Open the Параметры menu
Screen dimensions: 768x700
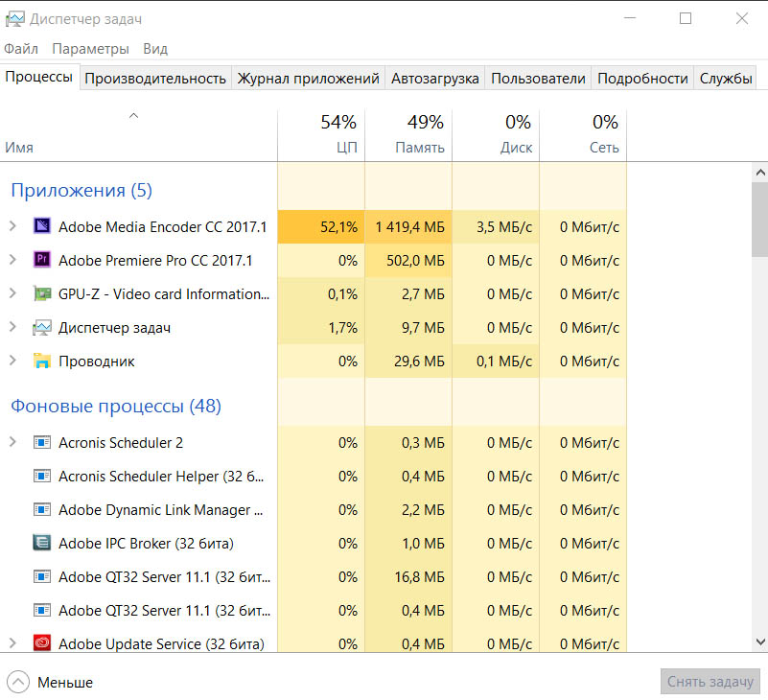pos(90,49)
